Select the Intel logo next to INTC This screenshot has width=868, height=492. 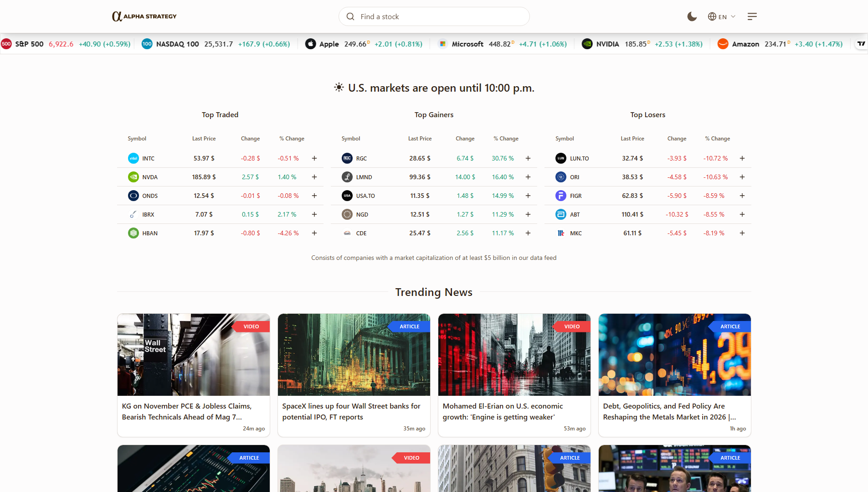coord(133,158)
